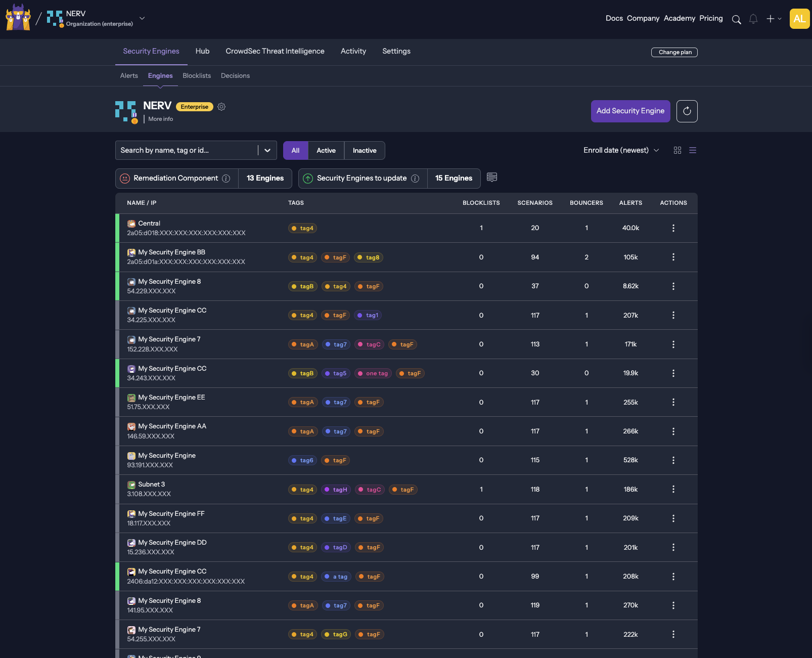Screen dimensions: 812x658
Task: Expand the search field dropdown chevron
Action: tap(267, 150)
